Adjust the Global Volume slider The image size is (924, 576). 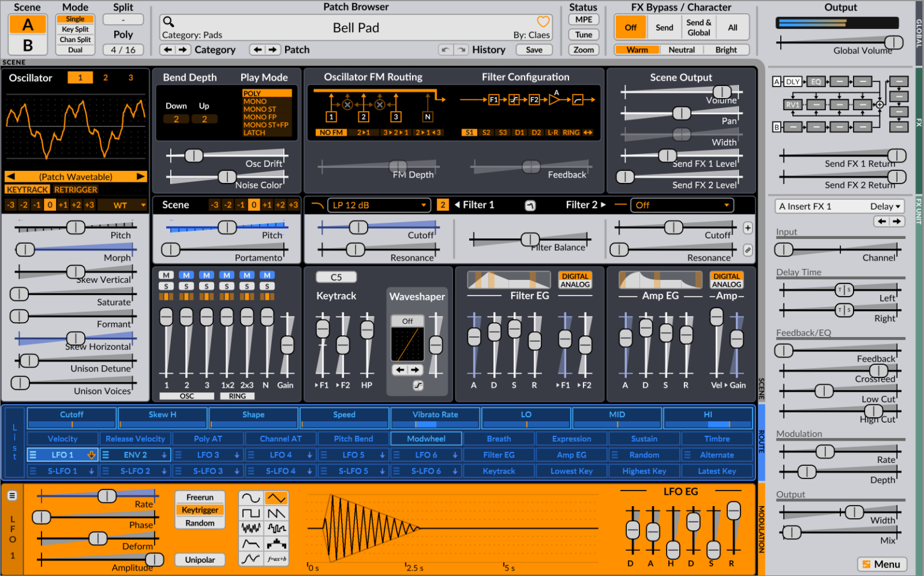coord(893,42)
